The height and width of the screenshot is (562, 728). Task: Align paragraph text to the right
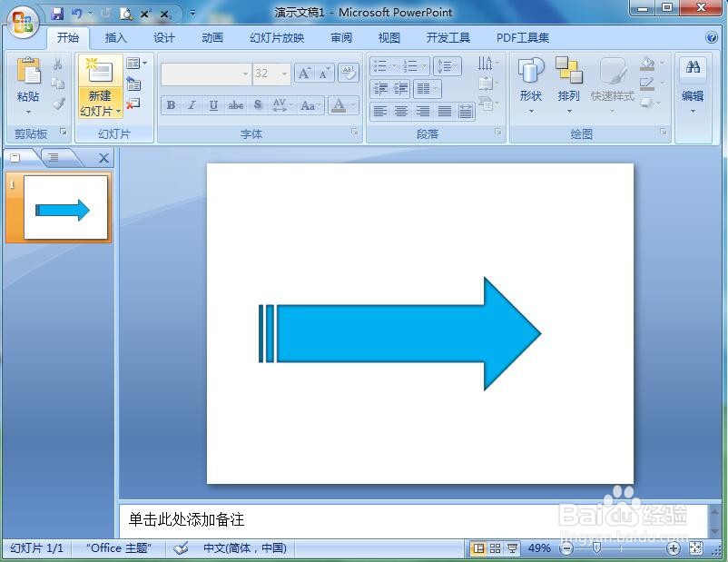(x=422, y=111)
